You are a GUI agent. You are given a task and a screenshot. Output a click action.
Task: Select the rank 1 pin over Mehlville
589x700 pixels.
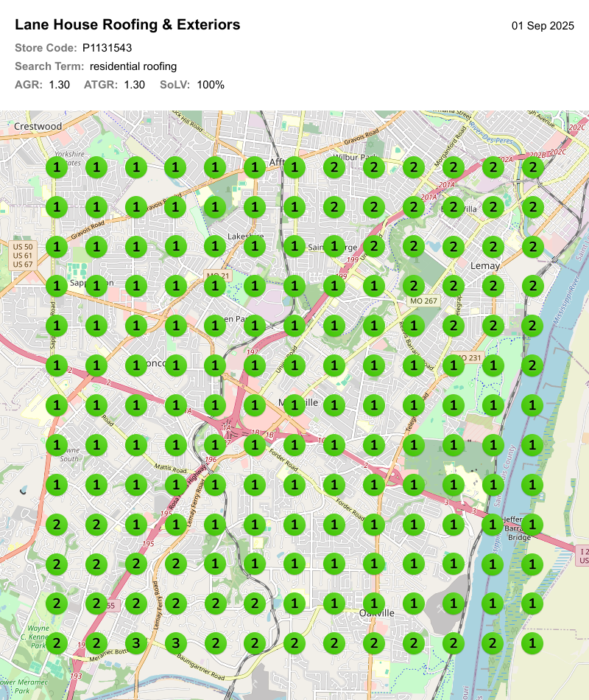pyautogui.click(x=293, y=404)
